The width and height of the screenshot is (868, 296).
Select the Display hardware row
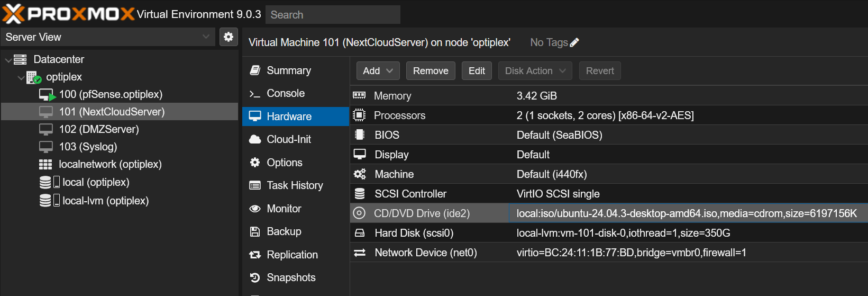(609, 155)
